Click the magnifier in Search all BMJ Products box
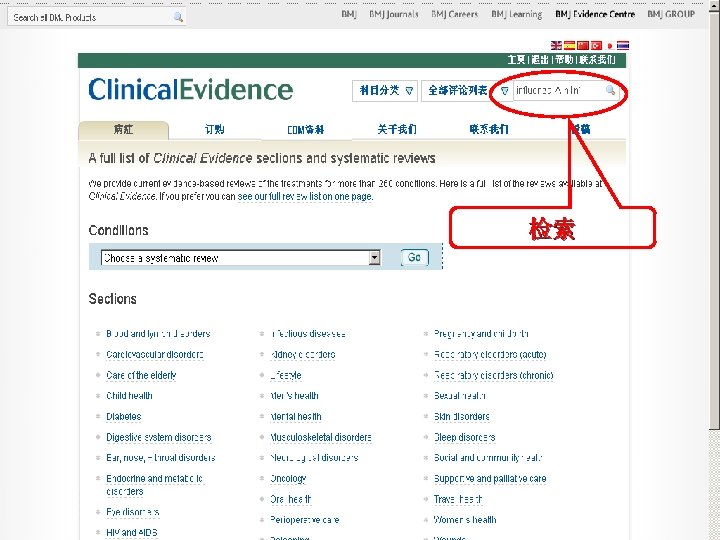The height and width of the screenshot is (540, 720). [x=178, y=17]
